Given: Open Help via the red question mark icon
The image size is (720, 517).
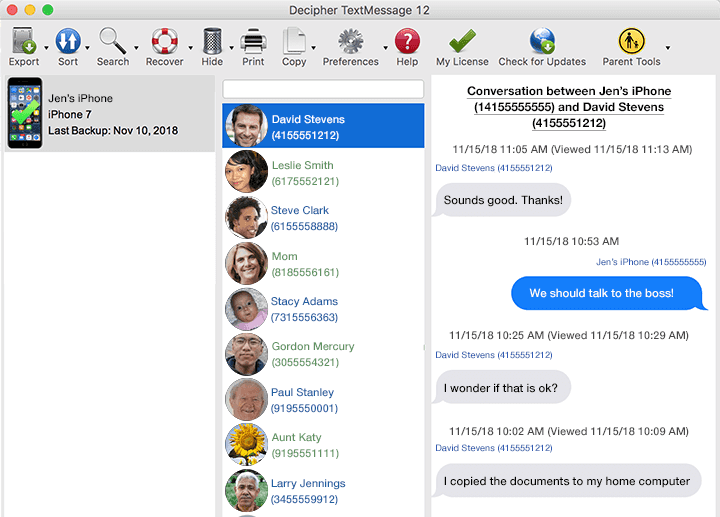Looking at the screenshot, I should coord(407,42).
